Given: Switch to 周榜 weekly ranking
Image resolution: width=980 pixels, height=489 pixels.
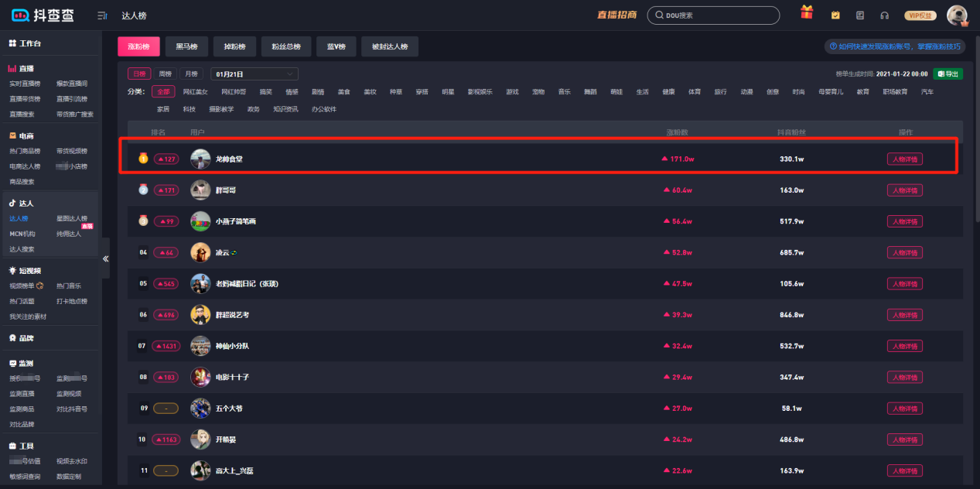Looking at the screenshot, I should pyautogui.click(x=165, y=74).
